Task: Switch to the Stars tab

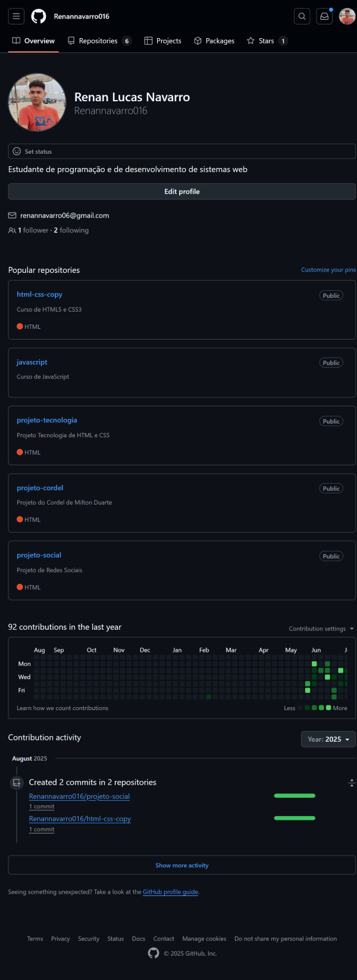Action: [267, 41]
